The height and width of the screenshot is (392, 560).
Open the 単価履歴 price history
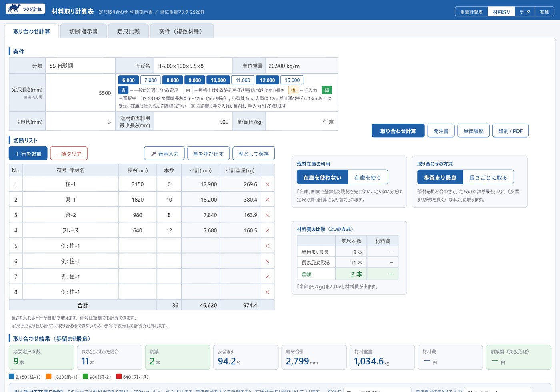click(473, 131)
